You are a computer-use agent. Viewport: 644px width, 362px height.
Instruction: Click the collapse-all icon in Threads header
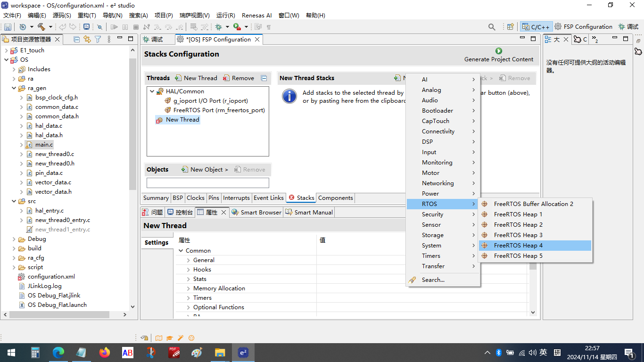[264, 78]
